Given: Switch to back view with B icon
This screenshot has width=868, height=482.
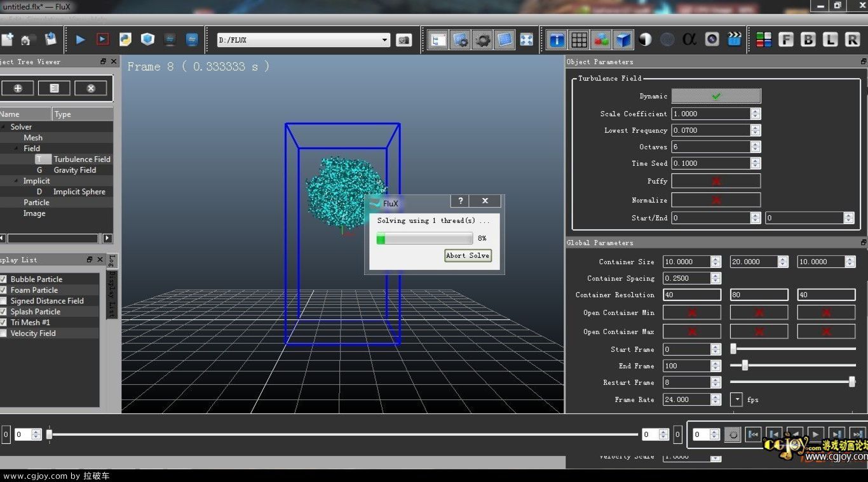Looking at the screenshot, I should pos(808,39).
